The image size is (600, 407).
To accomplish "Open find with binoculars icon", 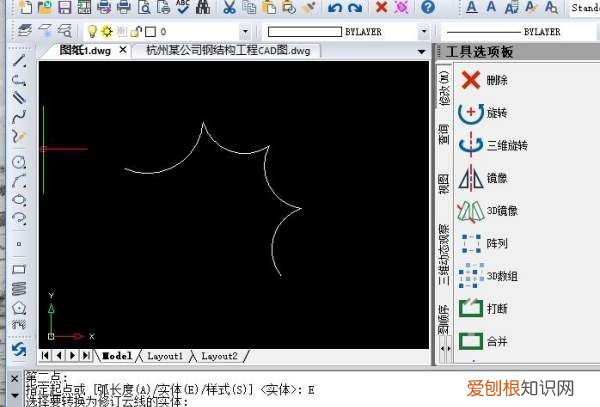I will [203, 7].
